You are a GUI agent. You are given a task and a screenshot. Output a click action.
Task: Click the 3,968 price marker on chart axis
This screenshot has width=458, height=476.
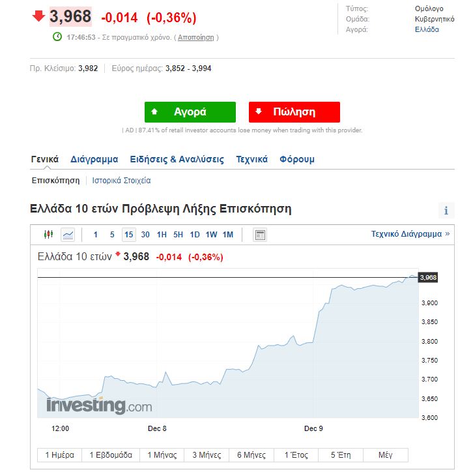tap(428, 278)
